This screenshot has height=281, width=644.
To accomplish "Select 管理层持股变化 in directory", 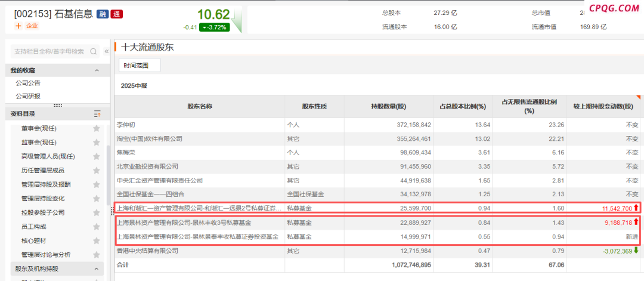I will coord(43,199).
